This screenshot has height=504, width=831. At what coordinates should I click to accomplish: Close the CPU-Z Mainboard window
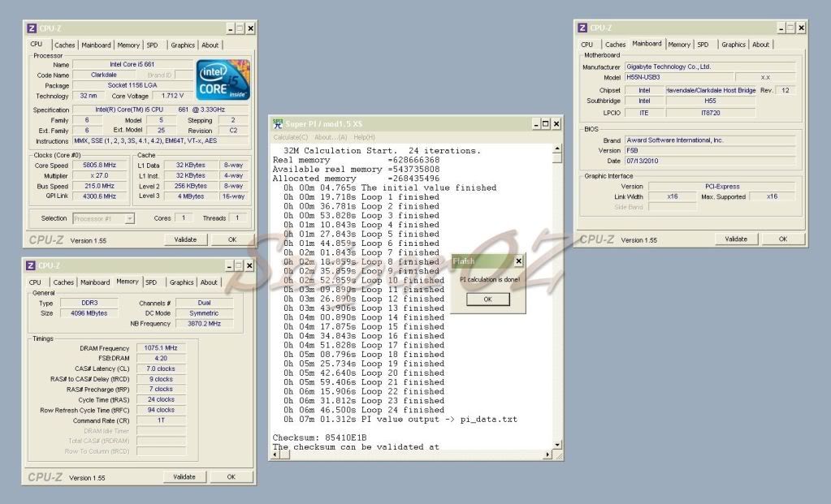click(x=801, y=28)
